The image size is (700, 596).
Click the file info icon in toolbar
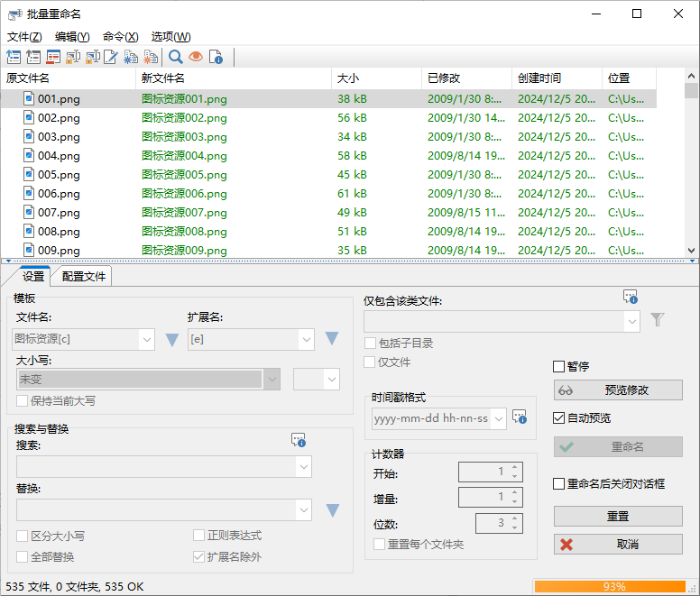(216, 58)
